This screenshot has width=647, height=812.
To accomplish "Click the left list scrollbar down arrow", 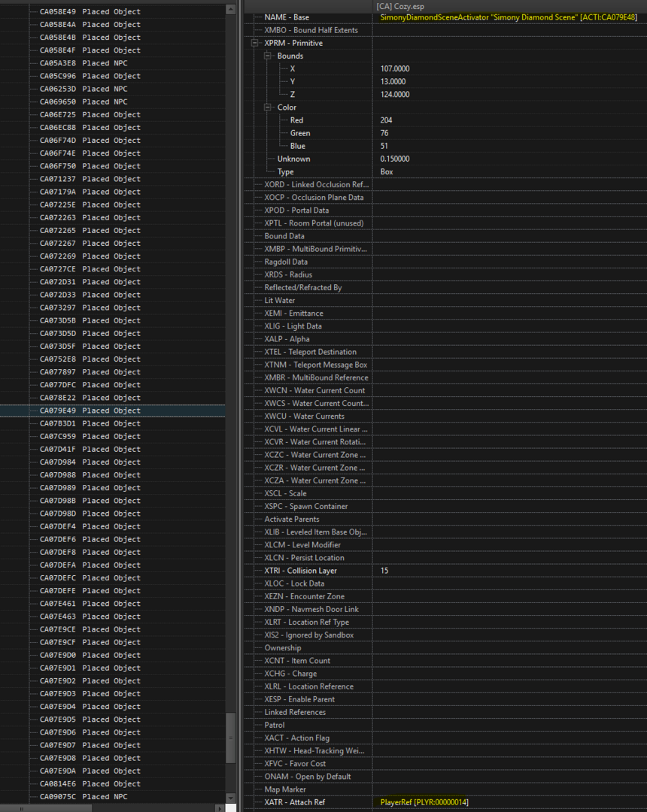I will click(x=231, y=798).
